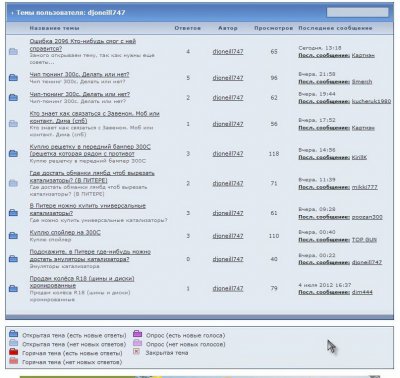
Task: Sort by 'Просмотров' column header
Action: [x=274, y=28]
